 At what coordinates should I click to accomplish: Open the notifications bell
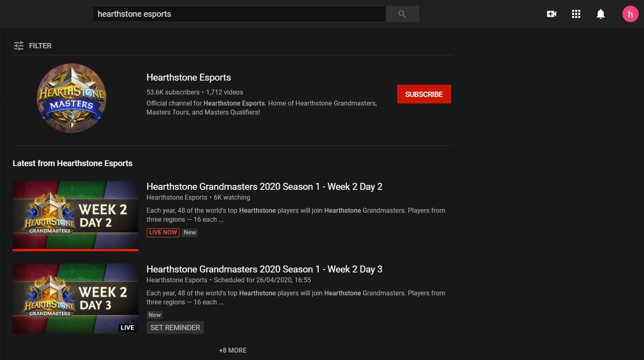[601, 14]
